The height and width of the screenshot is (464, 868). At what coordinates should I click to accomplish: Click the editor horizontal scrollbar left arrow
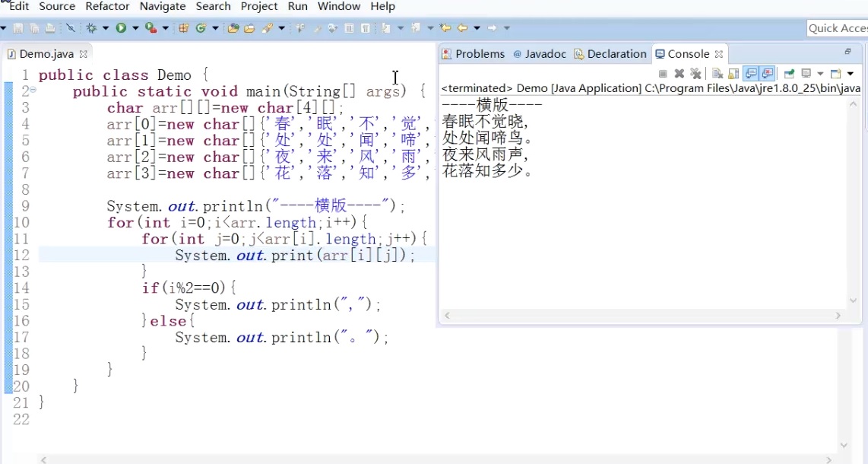(x=44, y=459)
